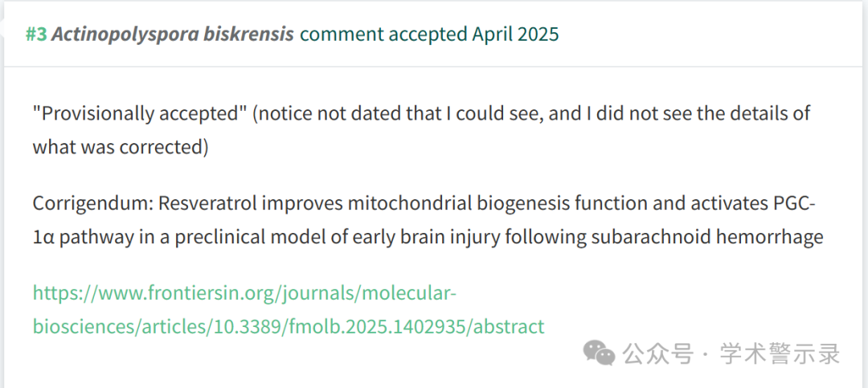
Task: Open the frontiersin.org journals URL
Action: (x=244, y=292)
